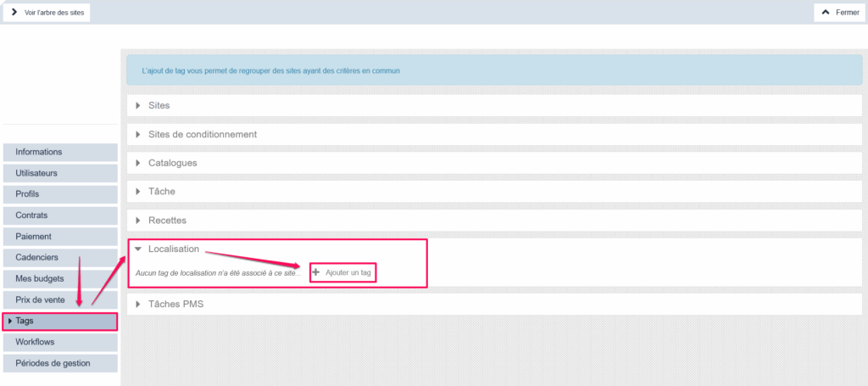Click the up-caret icon in Fermer button
The width and height of the screenshot is (868, 386).
pyautogui.click(x=826, y=13)
